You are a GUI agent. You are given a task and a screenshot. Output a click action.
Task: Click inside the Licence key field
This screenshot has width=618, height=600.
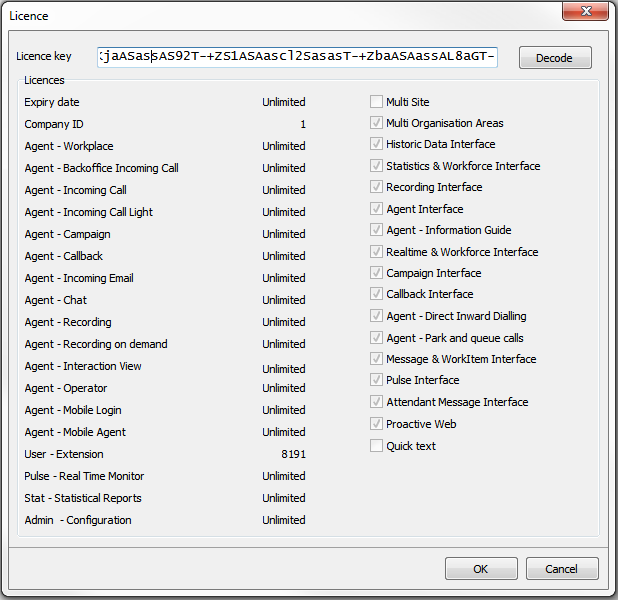tap(297, 58)
